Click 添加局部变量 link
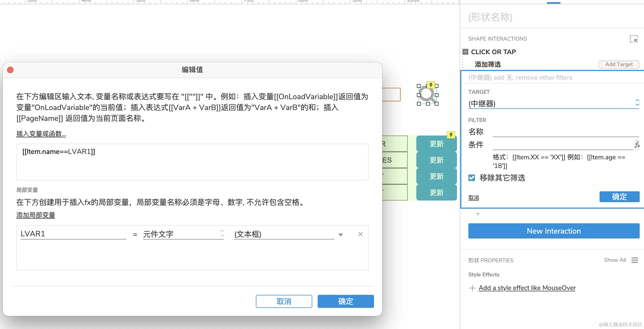 [x=36, y=215]
